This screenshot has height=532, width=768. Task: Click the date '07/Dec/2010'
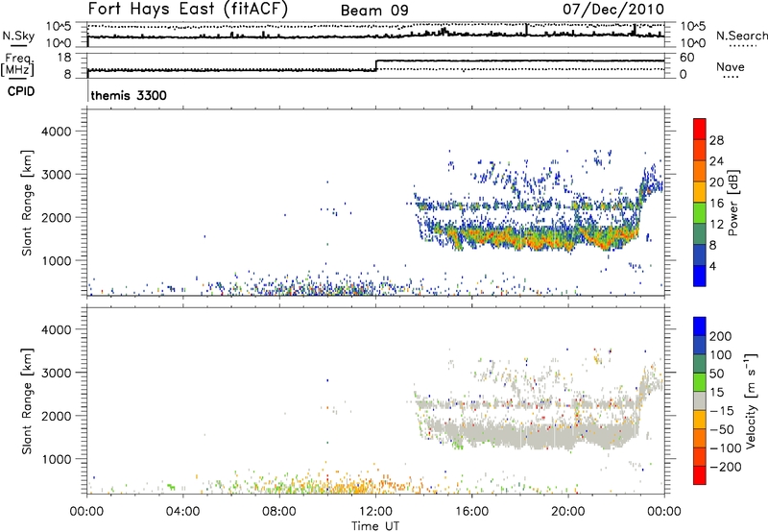[613, 10]
